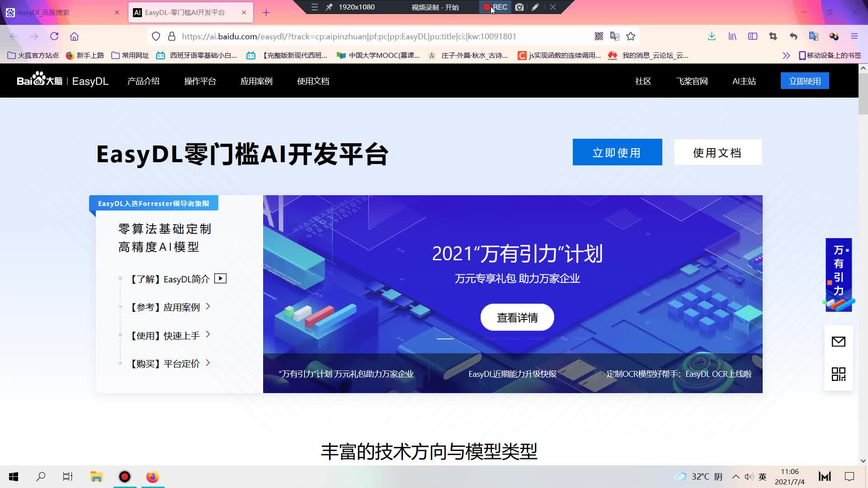Select the first carousel slide indicator

pos(445,338)
